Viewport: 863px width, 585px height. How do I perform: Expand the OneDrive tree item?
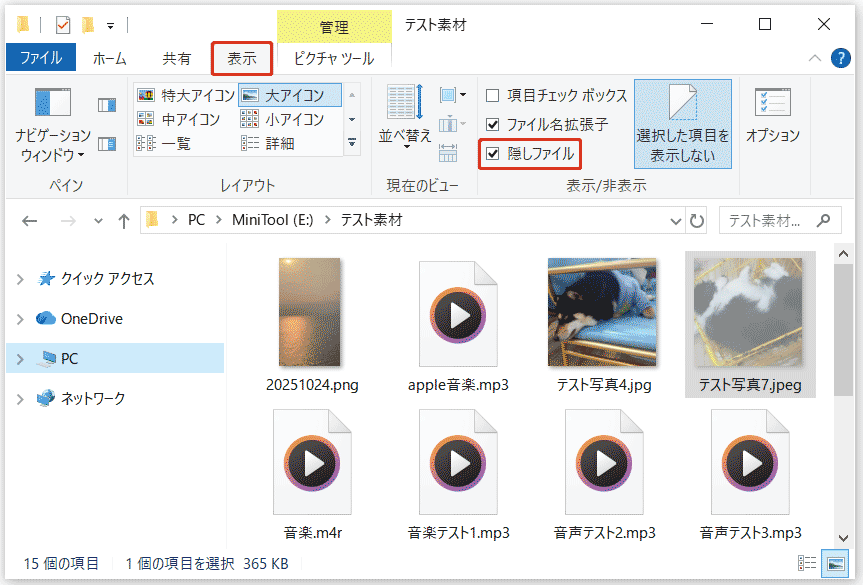tap(22, 319)
